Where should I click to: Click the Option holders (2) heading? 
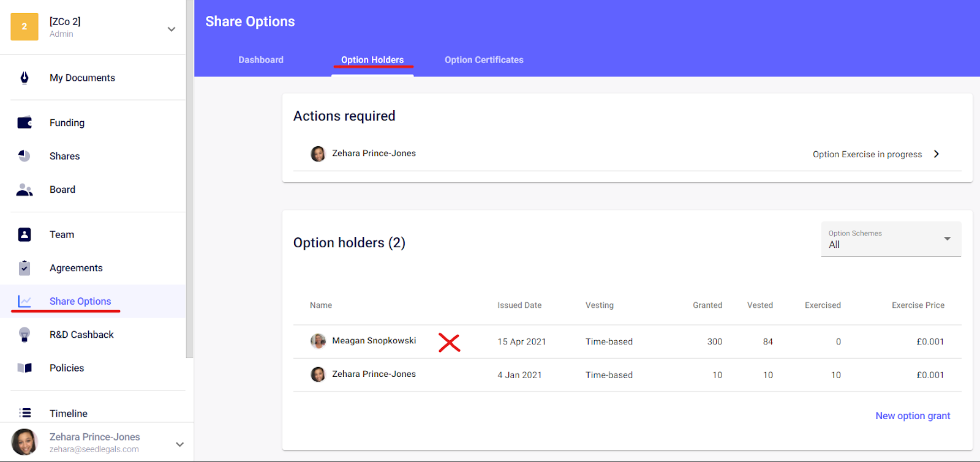[349, 243]
